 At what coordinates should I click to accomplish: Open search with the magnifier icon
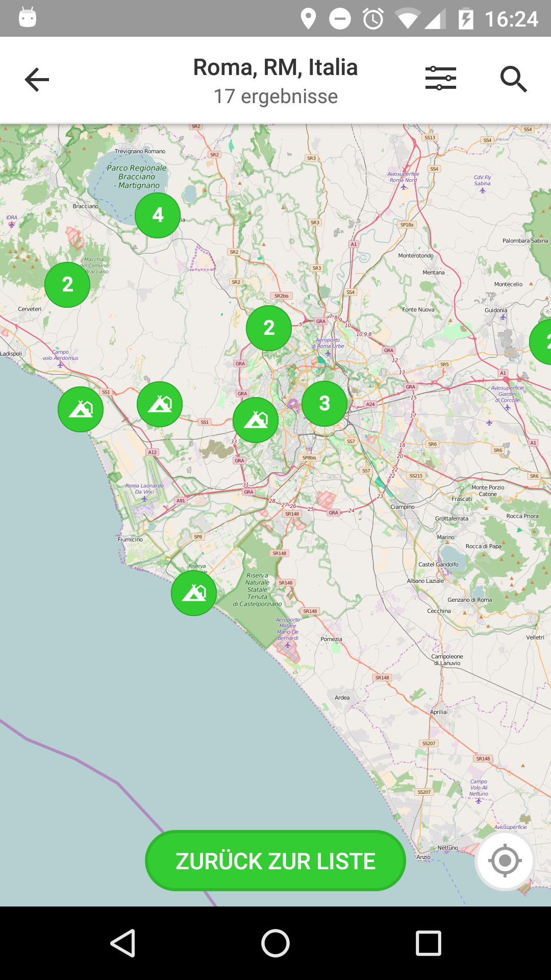click(x=513, y=79)
